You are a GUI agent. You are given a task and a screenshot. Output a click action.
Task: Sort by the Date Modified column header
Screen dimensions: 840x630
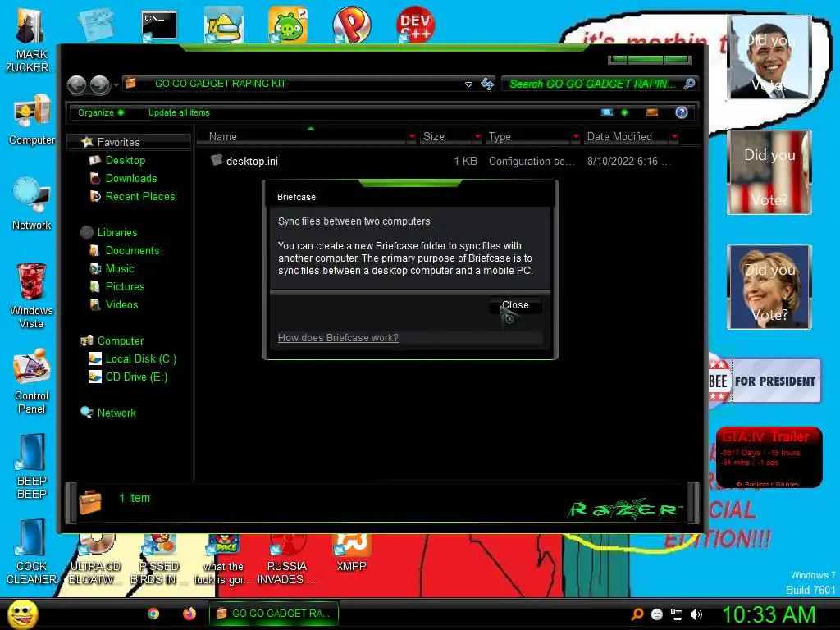626,137
